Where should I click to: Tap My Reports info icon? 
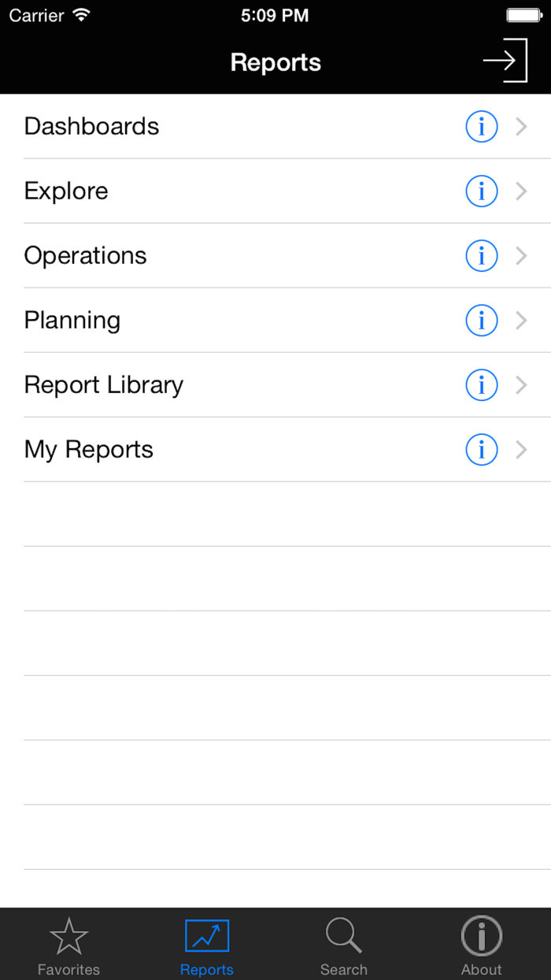click(x=482, y=450)
